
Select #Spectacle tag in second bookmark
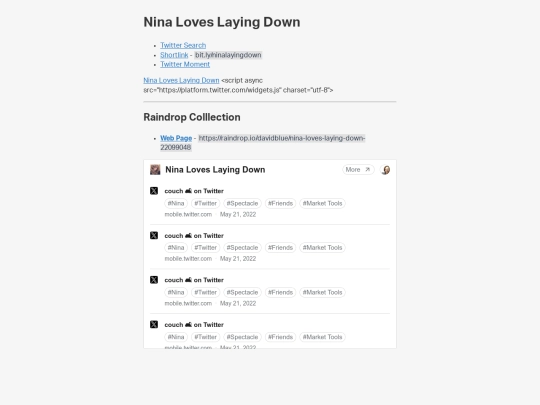pyautogui.click(x=242, y=248)
